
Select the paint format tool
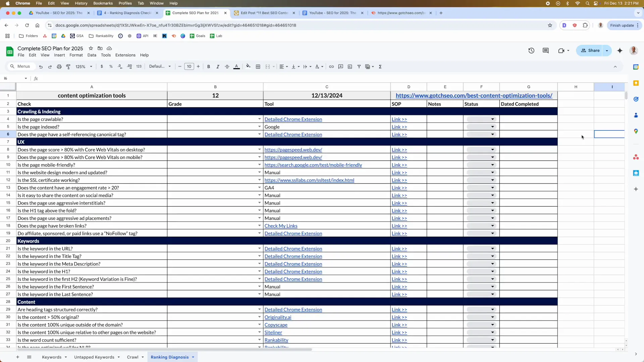(x=68, y=66)
